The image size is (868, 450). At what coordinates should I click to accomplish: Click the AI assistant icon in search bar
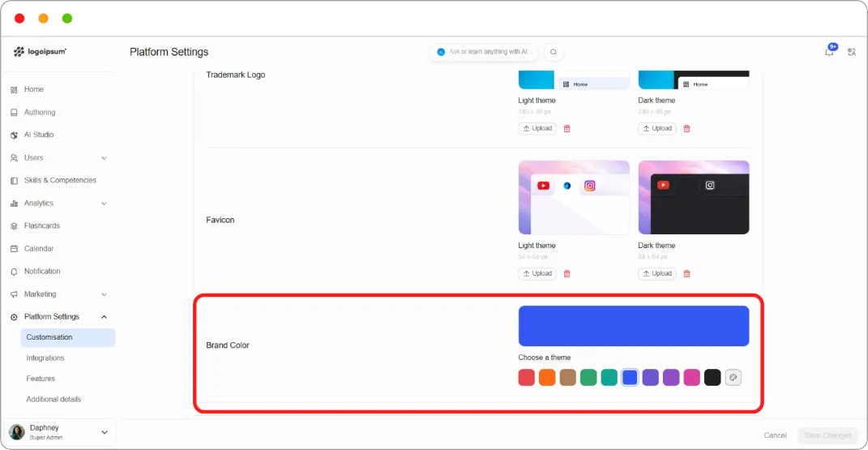pos(441,52)
